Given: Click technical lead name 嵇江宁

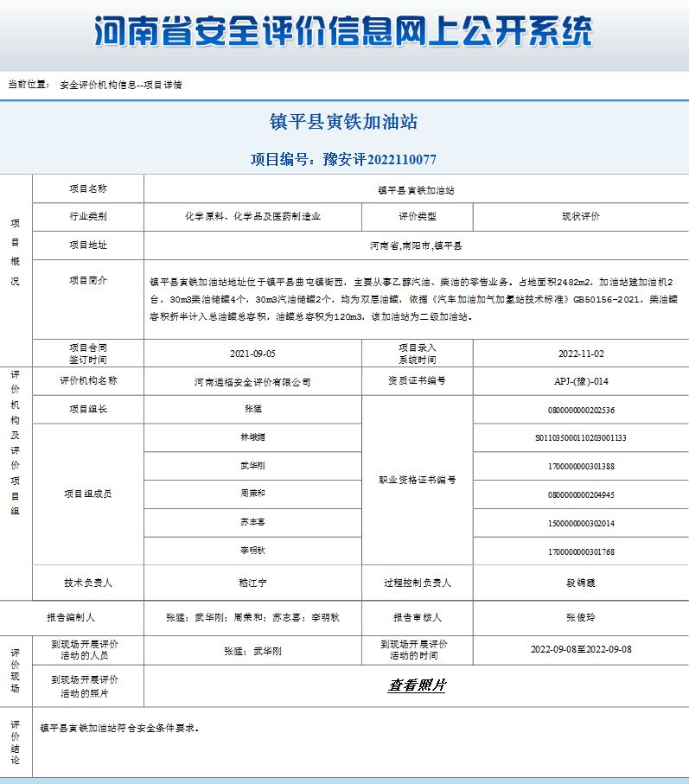Looking at the screenshot, I should point(252,583).
